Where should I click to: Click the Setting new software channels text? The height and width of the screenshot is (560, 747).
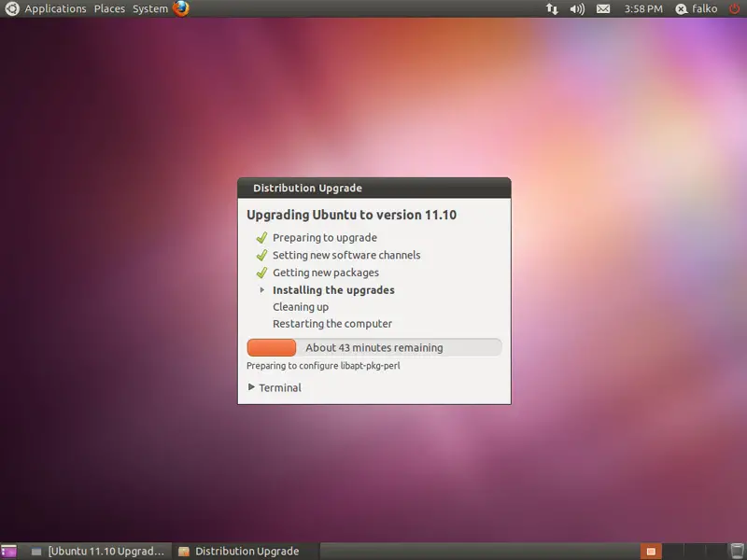(x=346, y=255)
